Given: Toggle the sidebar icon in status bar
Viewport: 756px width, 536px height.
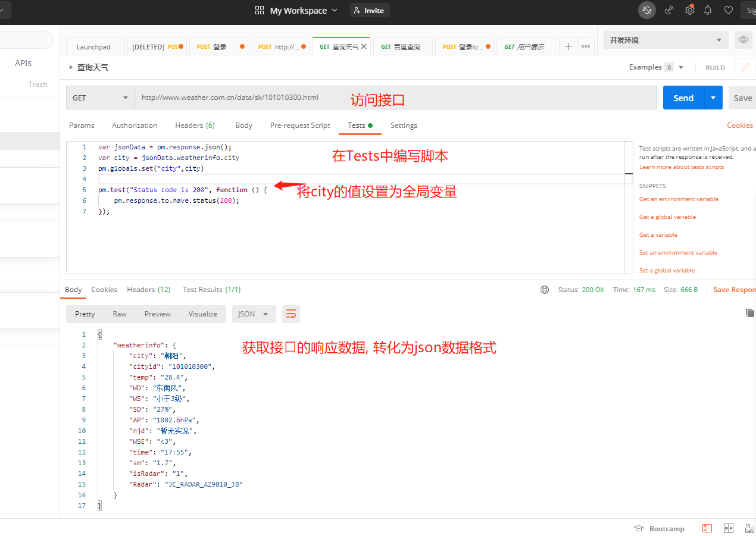Looking at the screenshot, I should tap(707, 528).
